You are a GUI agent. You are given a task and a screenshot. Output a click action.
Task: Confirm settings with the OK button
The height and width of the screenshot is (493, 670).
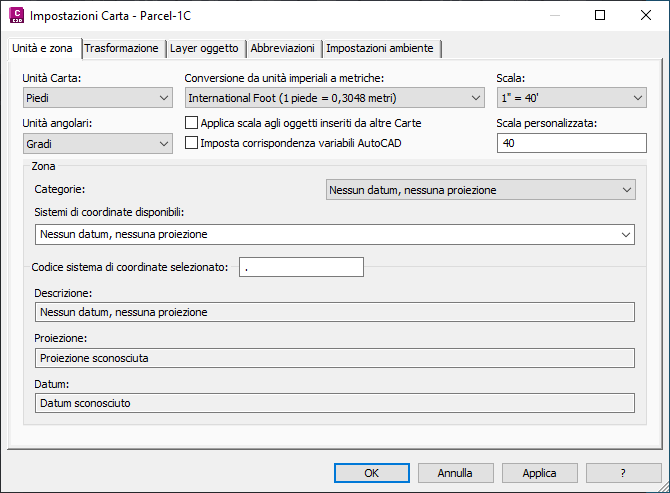[x=372, y=473]
